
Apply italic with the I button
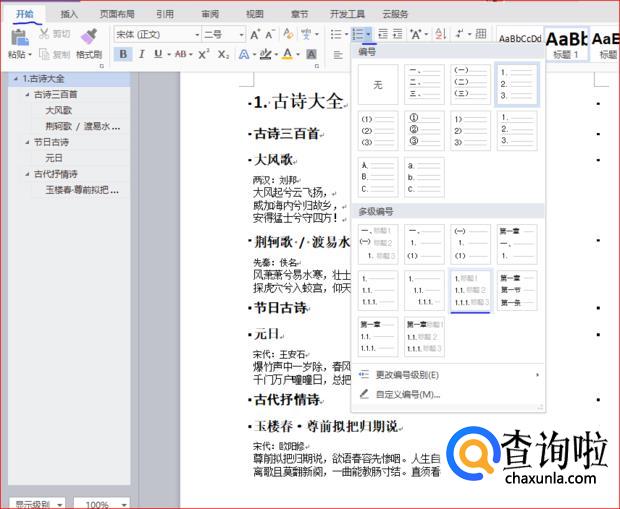[142, 54]
